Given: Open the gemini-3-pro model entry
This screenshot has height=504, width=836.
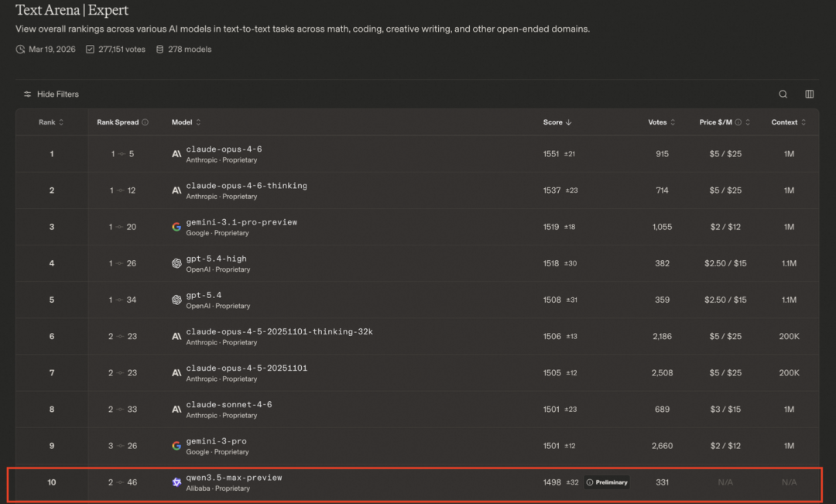Looking at the screenshot, I should click(216, 441).
